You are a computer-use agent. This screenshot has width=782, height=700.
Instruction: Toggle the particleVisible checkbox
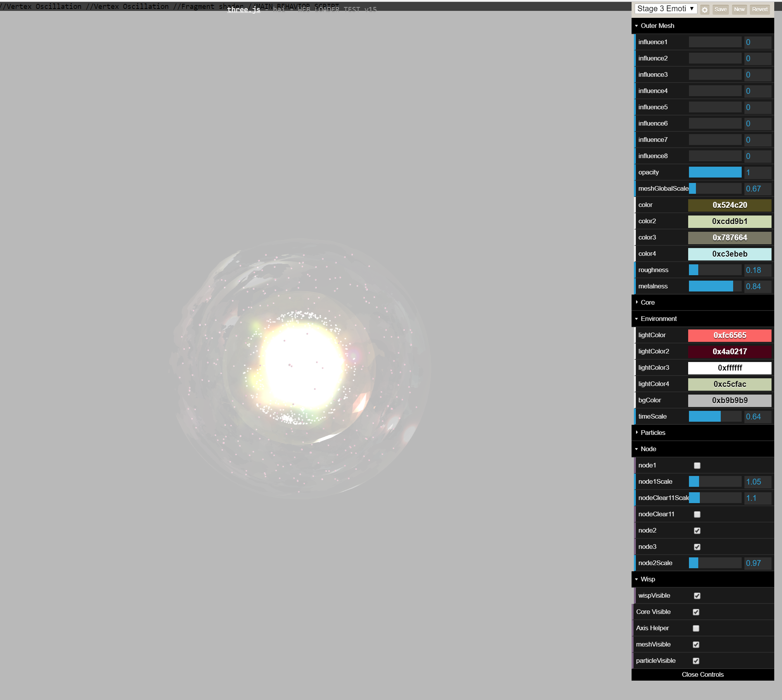point(696,661)
